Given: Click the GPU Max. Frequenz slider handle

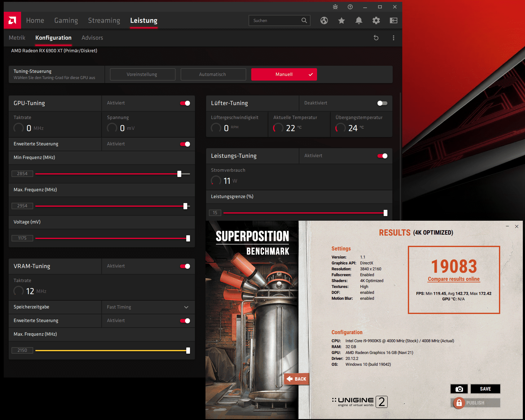Looking at the screenshot, I should click(x=185, y=206).
